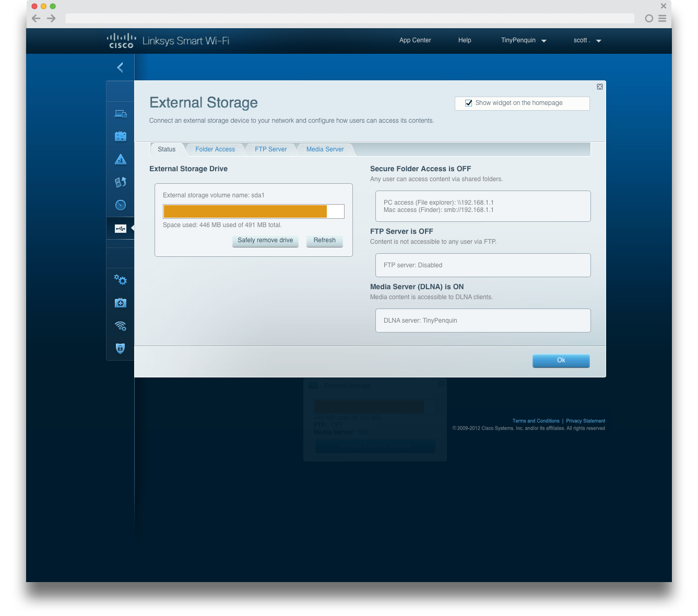This screenshot has height=616, width=698.
Task: Open the browser hamburger menu
Action: click(662, 18)
